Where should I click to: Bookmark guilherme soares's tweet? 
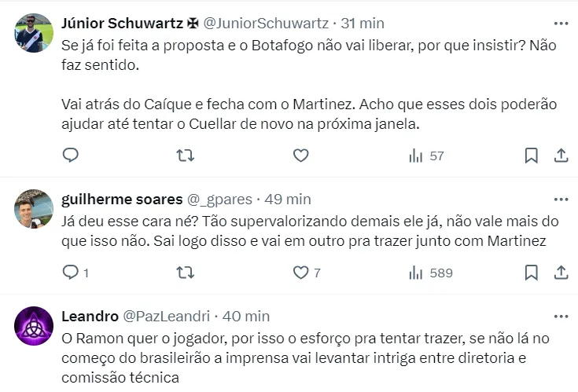tap(531, 273)
